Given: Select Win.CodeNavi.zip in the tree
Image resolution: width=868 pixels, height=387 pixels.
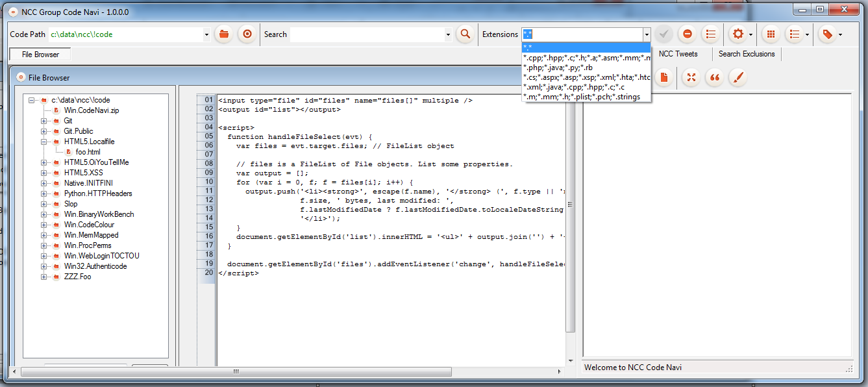Looking at the screenshot, I should tap(92, 110).
